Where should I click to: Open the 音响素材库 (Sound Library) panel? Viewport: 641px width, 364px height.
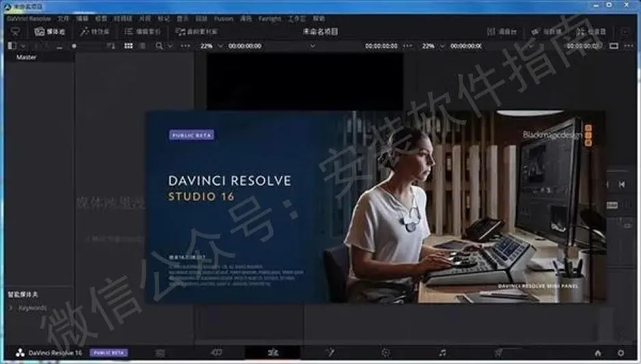(x=196, y=31)
